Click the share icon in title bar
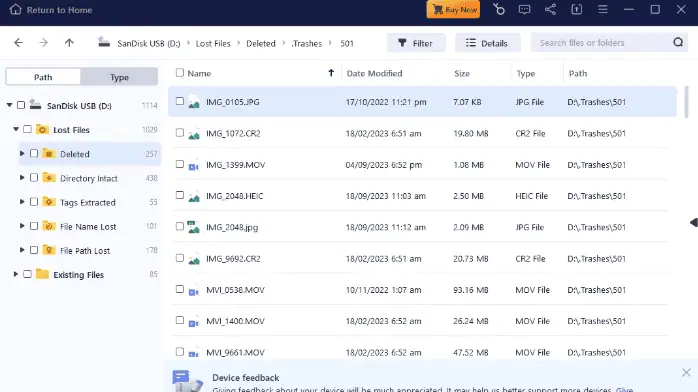Viewport: 698px width, 392px height. pos(550,9)
